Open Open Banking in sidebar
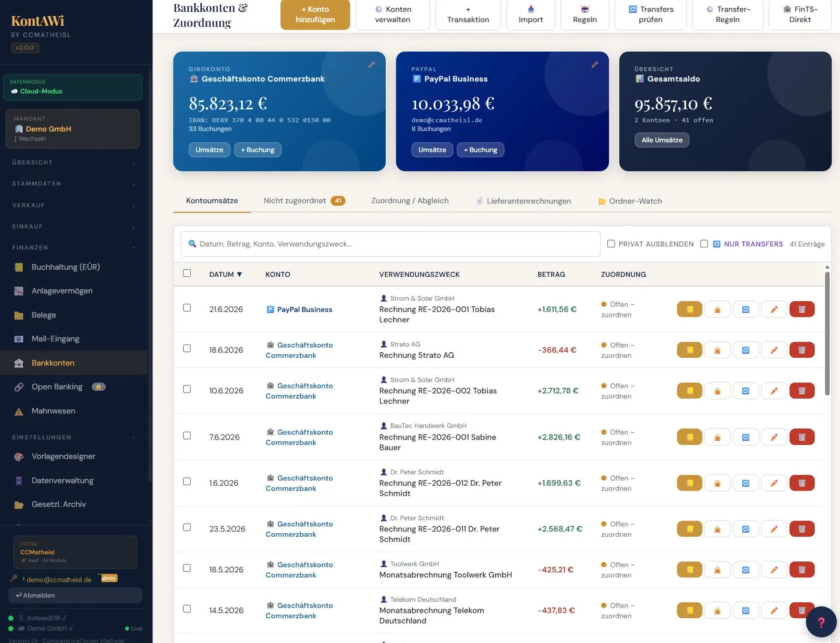This screenshot has height=643, width=840. coord(74,387)
